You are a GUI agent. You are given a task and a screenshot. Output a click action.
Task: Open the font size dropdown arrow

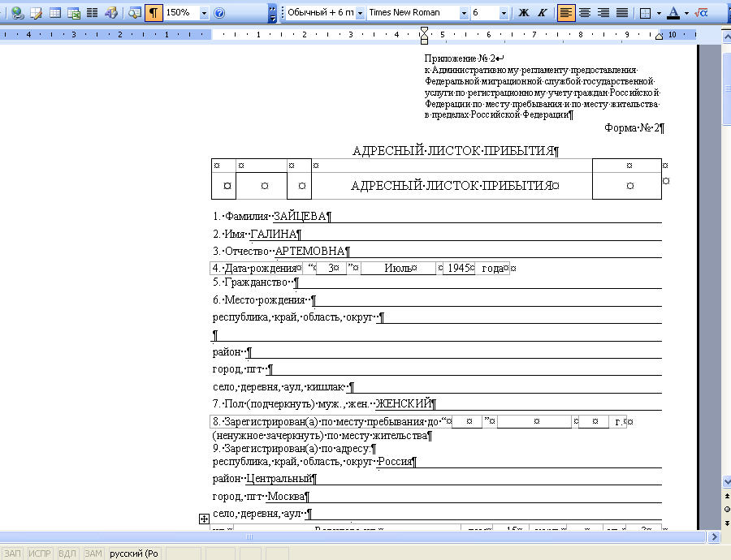504,13
